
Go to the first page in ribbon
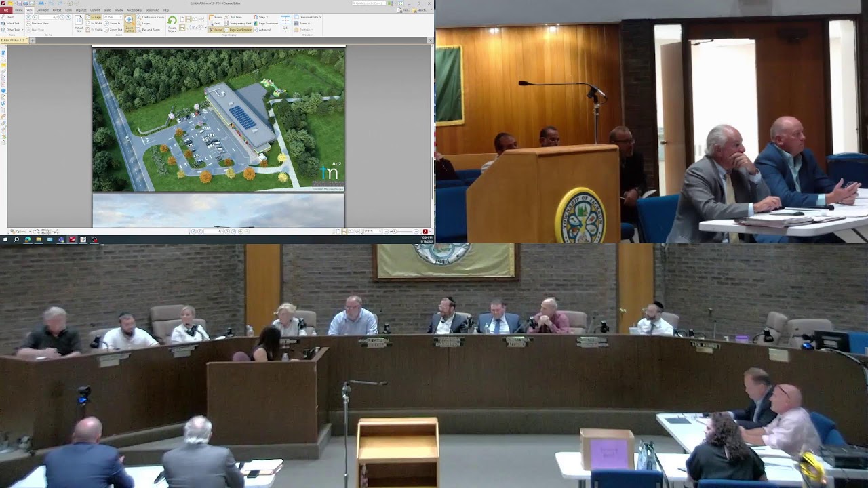(x=28, y=17)
